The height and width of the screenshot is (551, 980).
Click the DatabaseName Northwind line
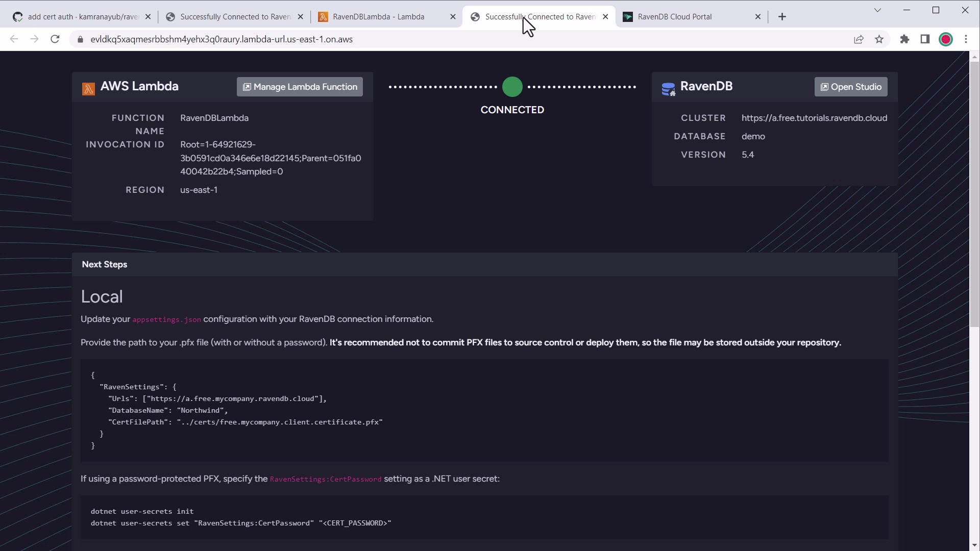[x=167, y=410]
